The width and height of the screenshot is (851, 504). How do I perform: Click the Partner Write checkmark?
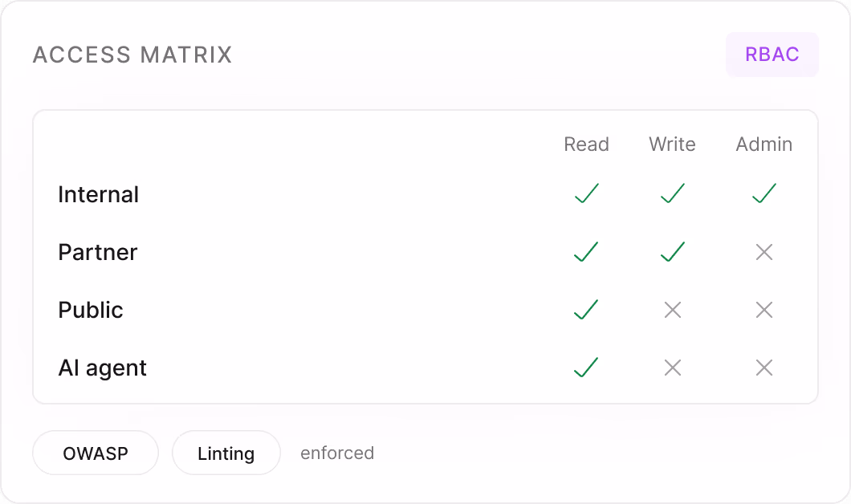click(673, 252)
